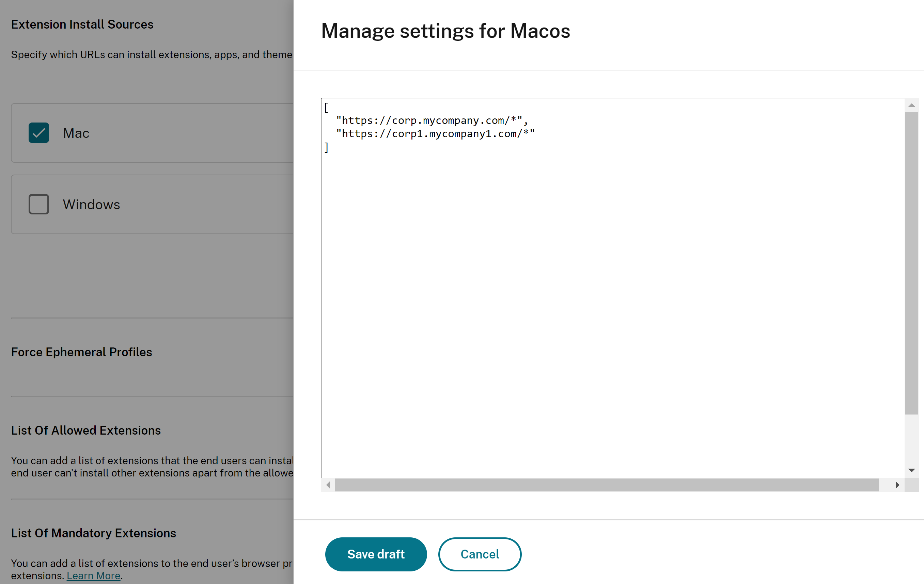This screenshot has height=584, width=924.
Task: Uncheck the Mac checkbox
Action: point(39,133)
